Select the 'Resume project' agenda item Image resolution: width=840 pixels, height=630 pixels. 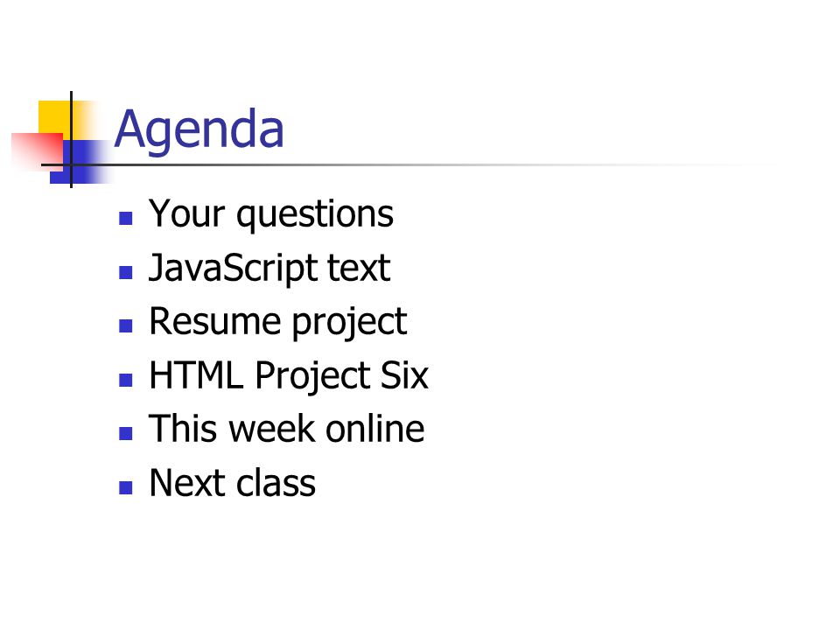tap(278, 323)
